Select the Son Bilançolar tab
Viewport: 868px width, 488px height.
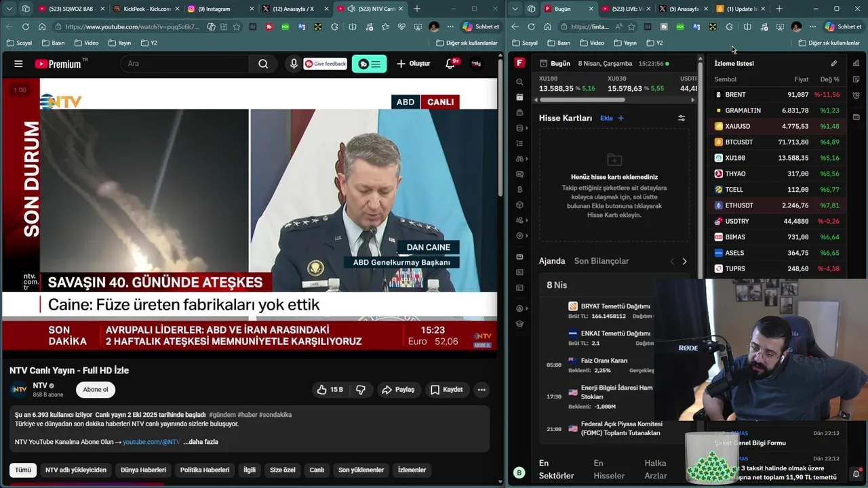click(x=601, y=261)
